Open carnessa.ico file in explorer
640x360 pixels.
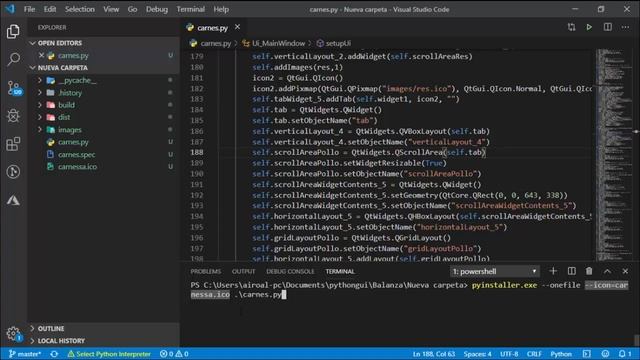coord(77,167)
